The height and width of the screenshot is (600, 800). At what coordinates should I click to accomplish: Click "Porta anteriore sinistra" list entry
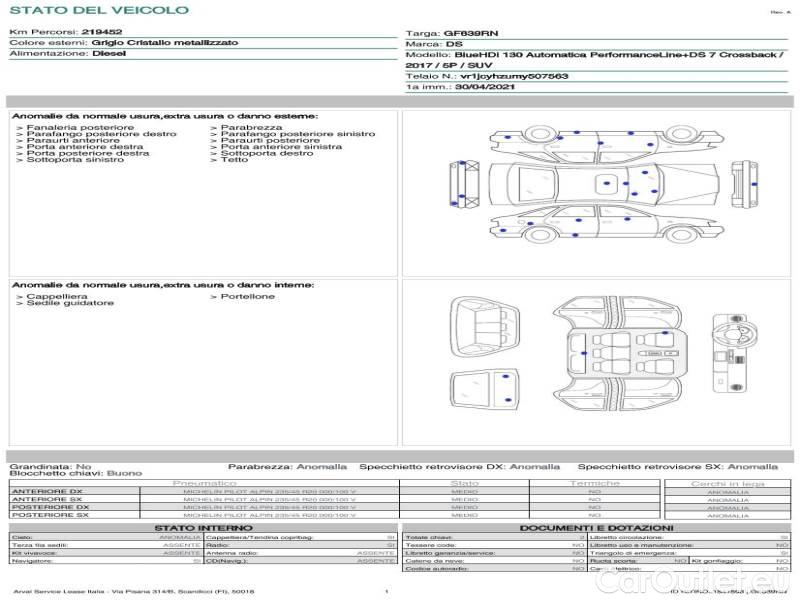[x=281, y=147]
